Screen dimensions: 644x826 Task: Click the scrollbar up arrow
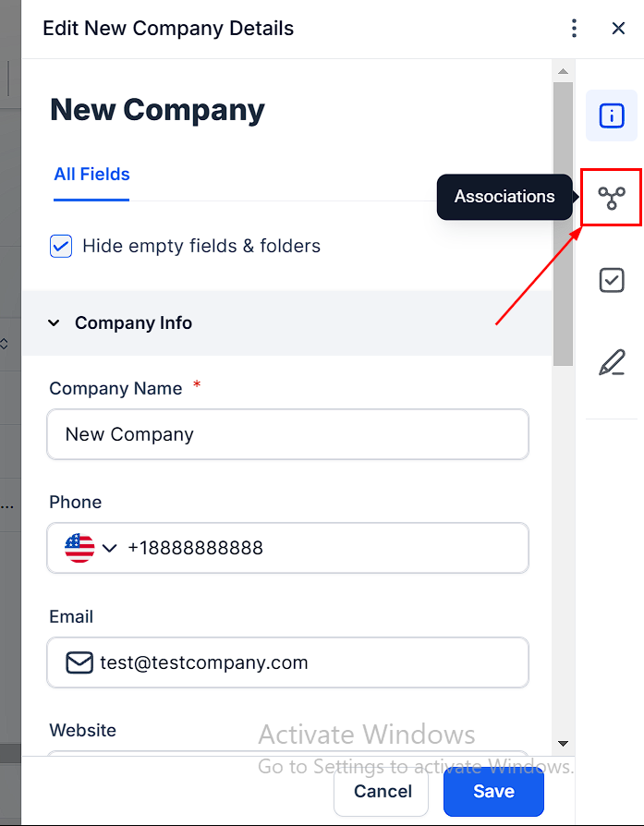563,71
